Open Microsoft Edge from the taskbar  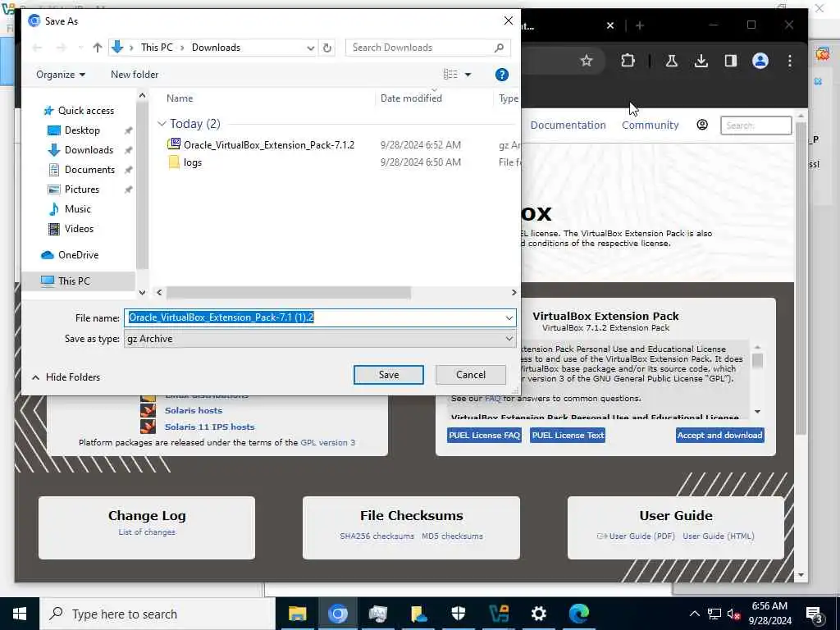pyautogui.click(x=578, y=614)
